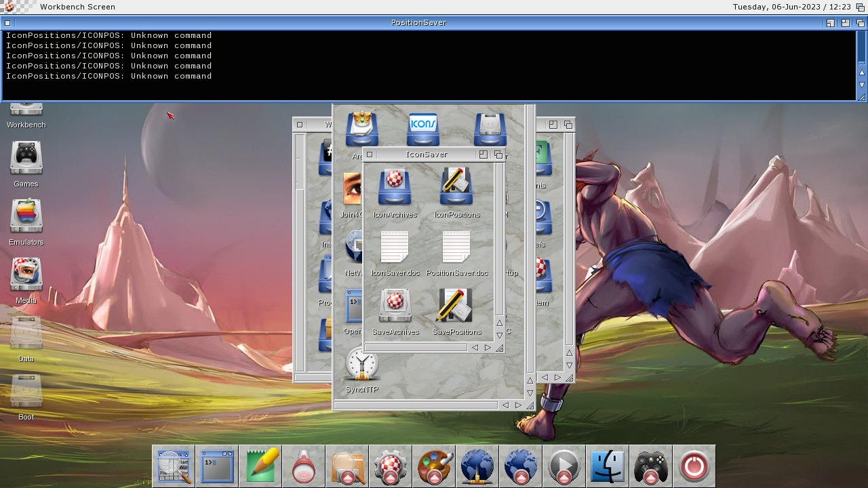Open the gear settings menu in dock
868x488 pixels.
click(391, 466)
